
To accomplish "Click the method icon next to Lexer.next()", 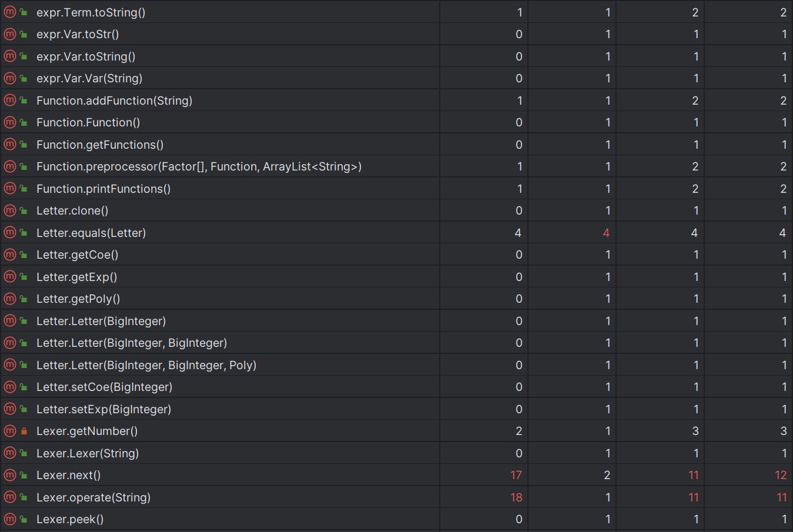I will (x=10, y=476).
